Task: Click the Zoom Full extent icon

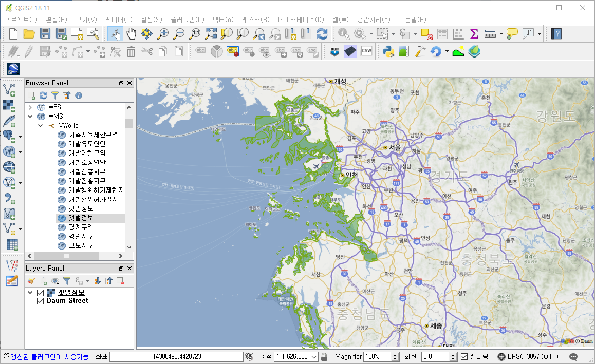Action: tap(211, 34)
